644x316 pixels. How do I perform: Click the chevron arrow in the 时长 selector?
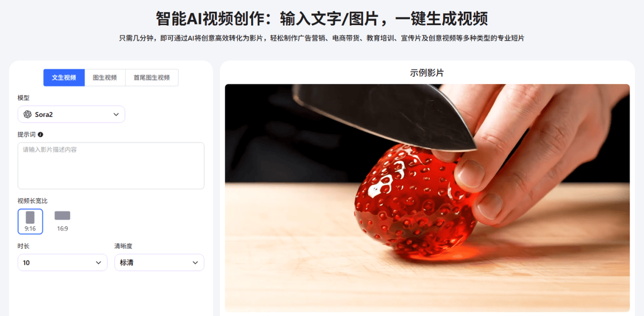98,263
